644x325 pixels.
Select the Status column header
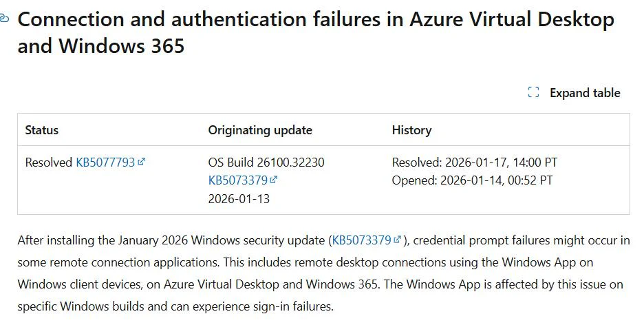pos(42,130)
